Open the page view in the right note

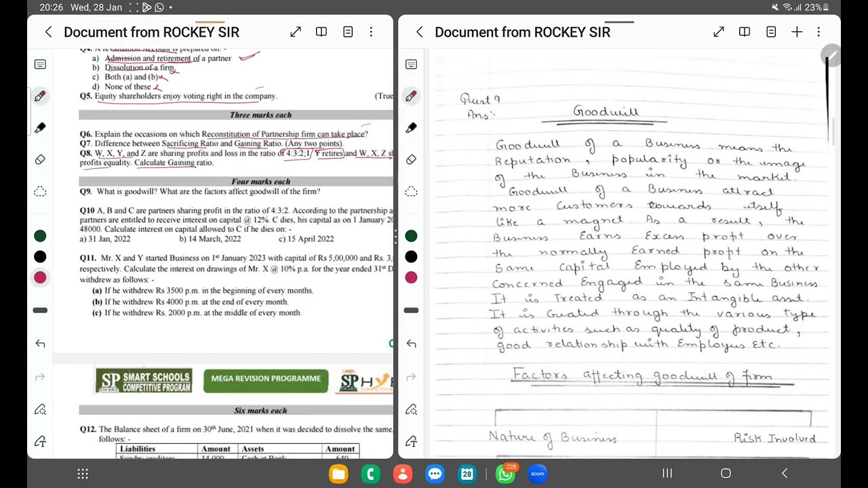point(771,32)
